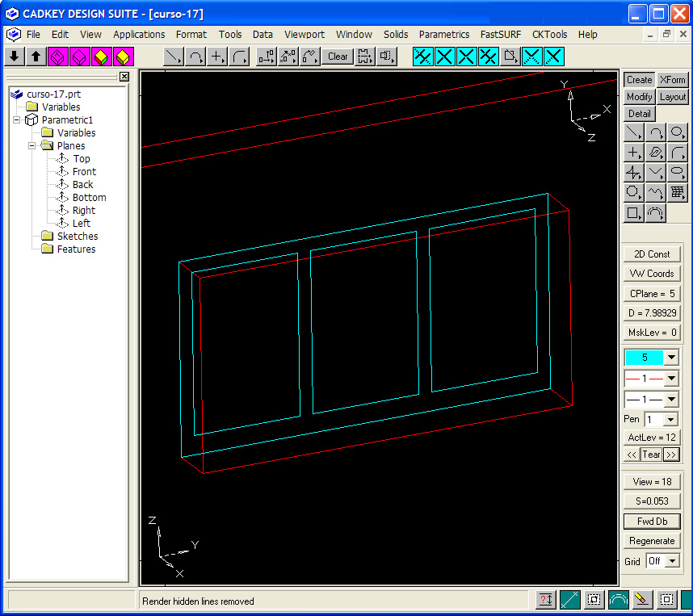Toggle the Fwd Db button
Screen dimensions: 693x616
coord(651,522)
